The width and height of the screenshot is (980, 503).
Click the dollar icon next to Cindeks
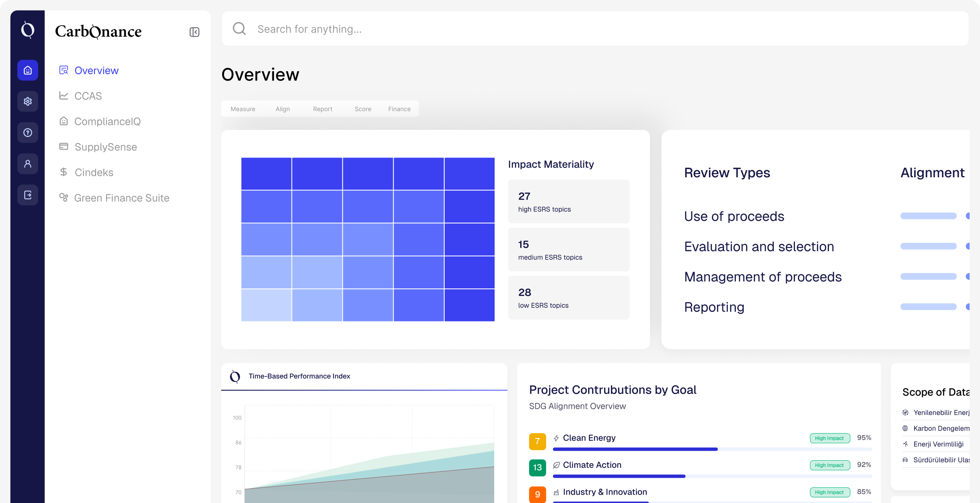point(64,172)
